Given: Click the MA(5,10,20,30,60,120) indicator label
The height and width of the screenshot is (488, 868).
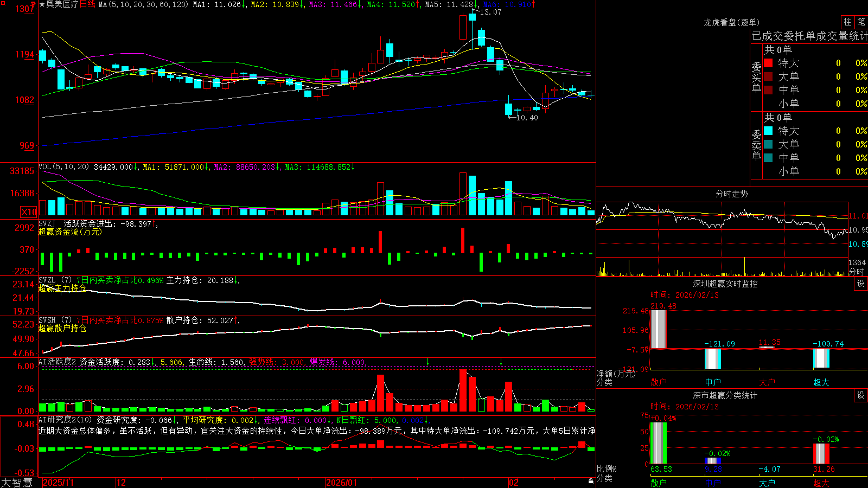Looking at the screenshot, I should coord(143,4).
